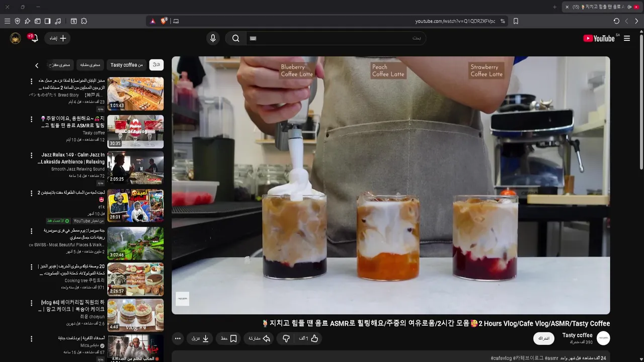Save the video (حفظ)

point(229,338)
